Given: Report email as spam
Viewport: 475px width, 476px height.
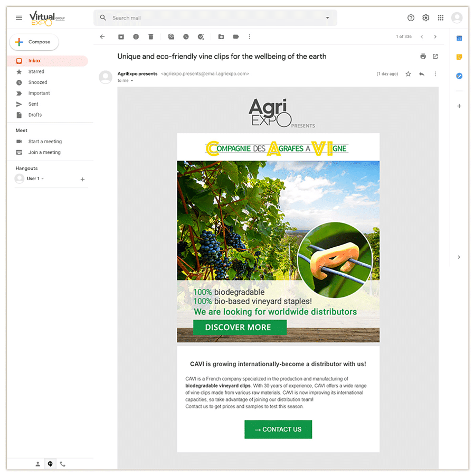Looking at the screenshot, I should (136, 37).
